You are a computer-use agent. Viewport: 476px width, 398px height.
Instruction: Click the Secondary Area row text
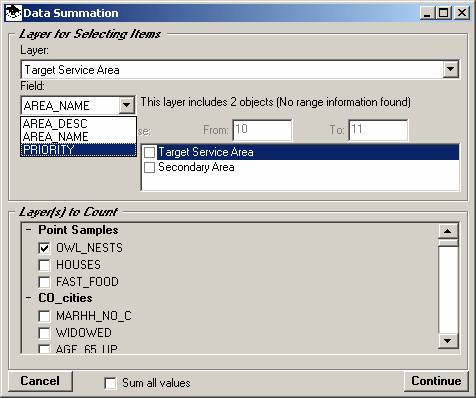pyautogui.click(x=196, y=167)
